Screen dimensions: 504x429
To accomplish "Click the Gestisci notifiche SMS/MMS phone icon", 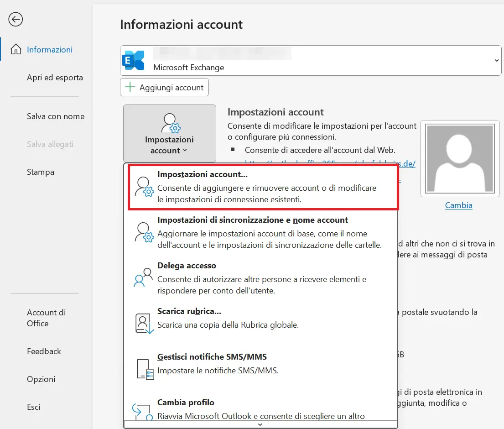I will 145,370.
